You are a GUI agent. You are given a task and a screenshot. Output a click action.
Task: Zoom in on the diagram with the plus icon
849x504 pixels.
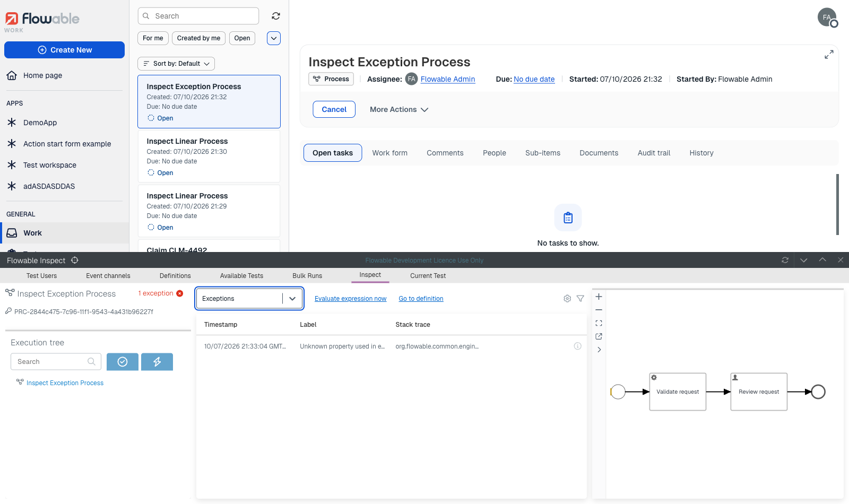click(x=599, y=297)
